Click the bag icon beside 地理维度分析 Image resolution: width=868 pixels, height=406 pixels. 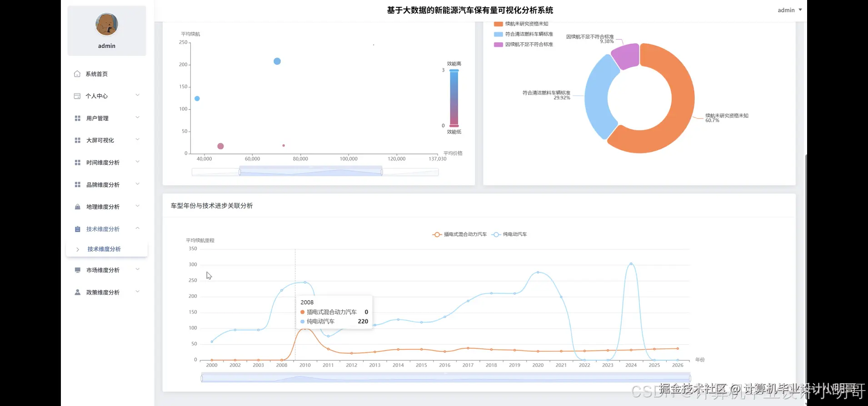click(78, 207)
